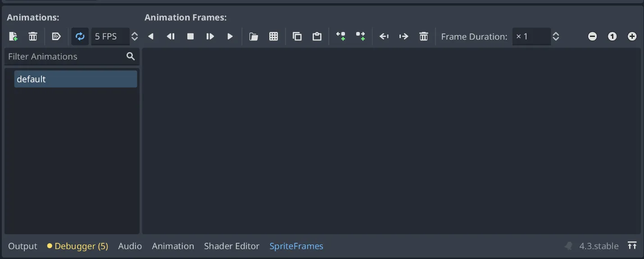Insert empty frame before selection
This screenshot has width=644, height=259.
340,36
